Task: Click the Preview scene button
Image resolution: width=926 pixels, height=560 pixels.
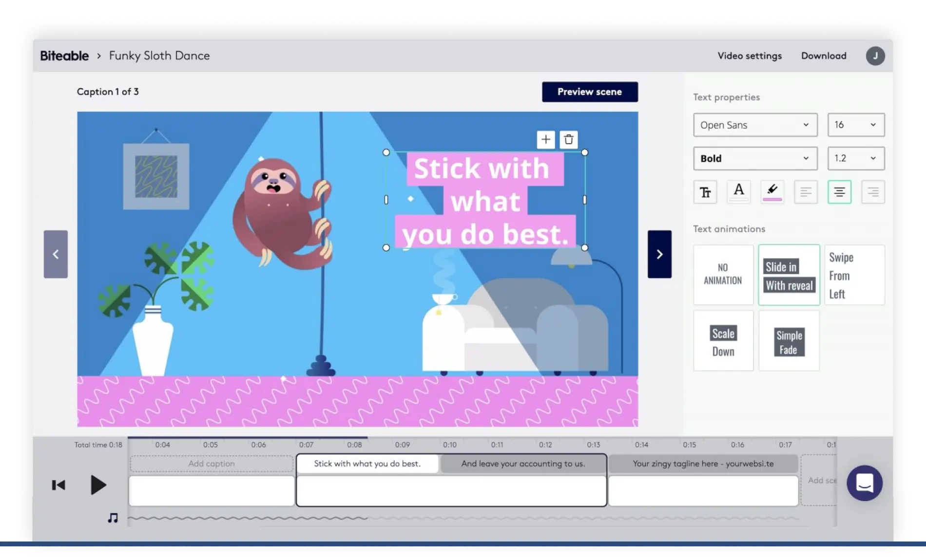Action: (x=590, y=92)
